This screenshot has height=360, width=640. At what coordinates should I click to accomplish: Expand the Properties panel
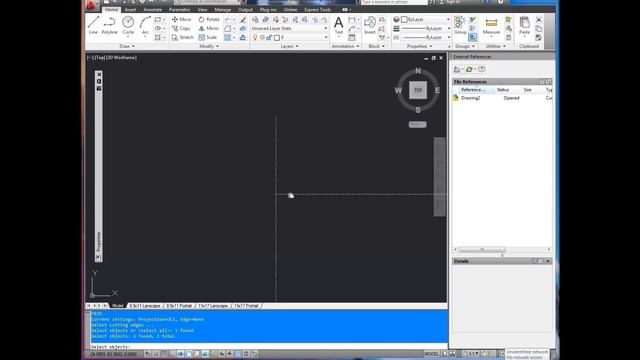click(420, 46)
